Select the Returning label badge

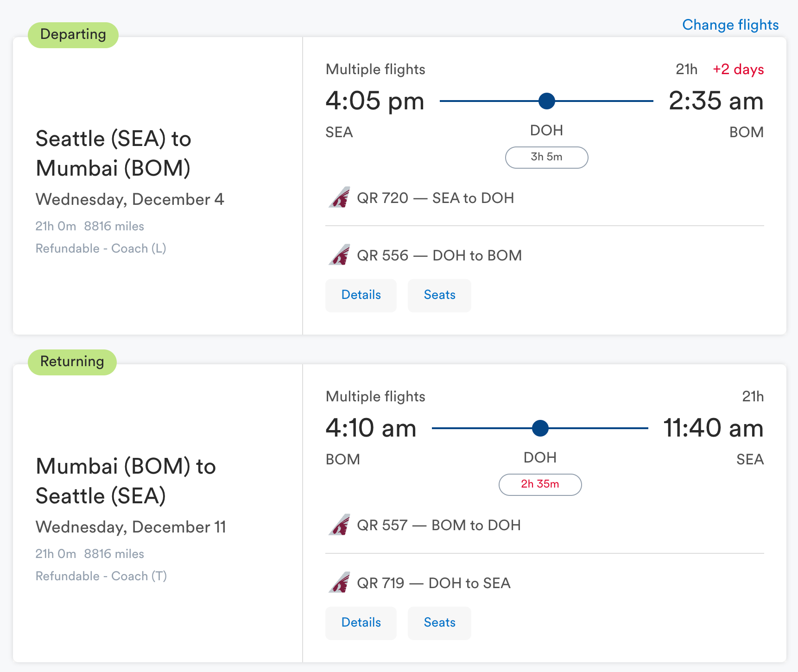point(72,362)
